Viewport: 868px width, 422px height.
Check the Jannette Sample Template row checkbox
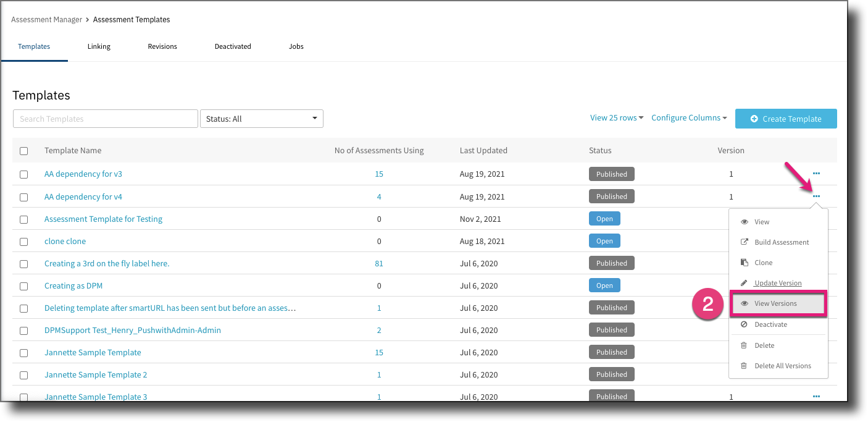click(x=23, y=352)
